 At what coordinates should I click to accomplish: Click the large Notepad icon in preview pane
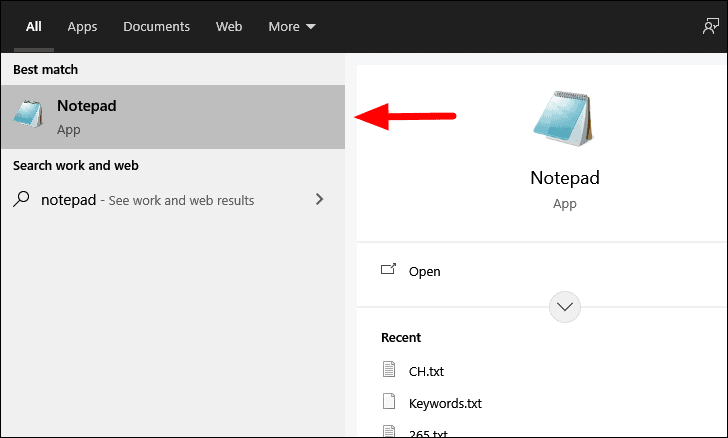pos(563,118)
